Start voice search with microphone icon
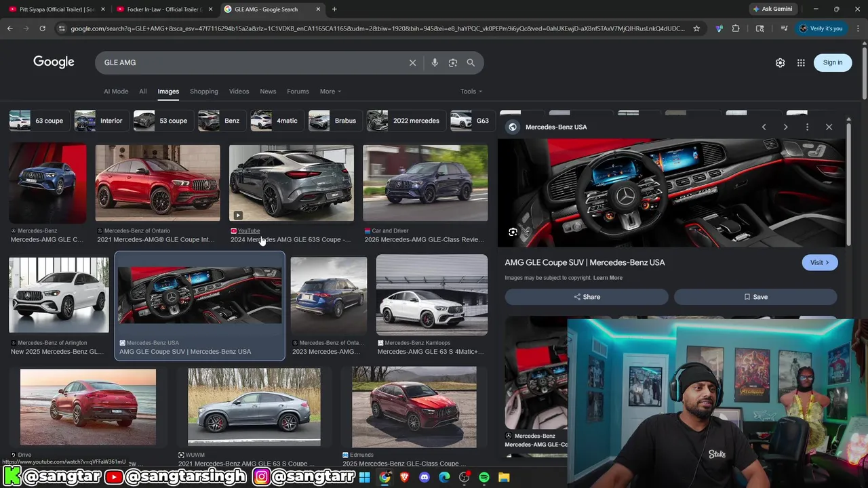 (435, 62)
